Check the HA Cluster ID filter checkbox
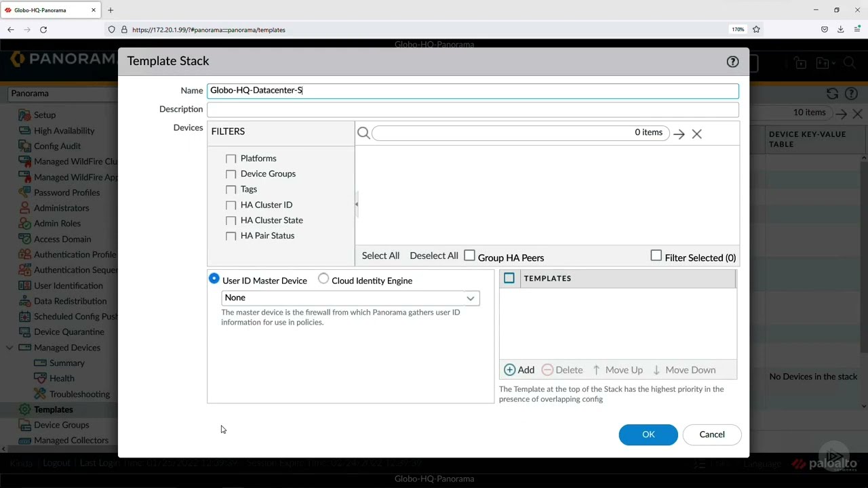 point(231,205)
